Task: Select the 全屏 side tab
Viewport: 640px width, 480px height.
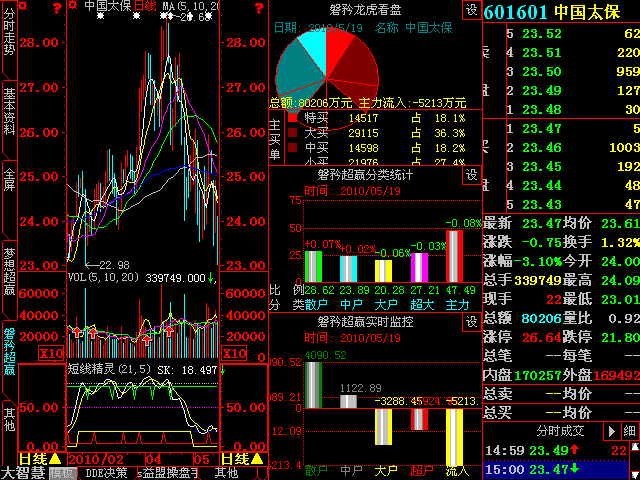Action: point(9,180)
